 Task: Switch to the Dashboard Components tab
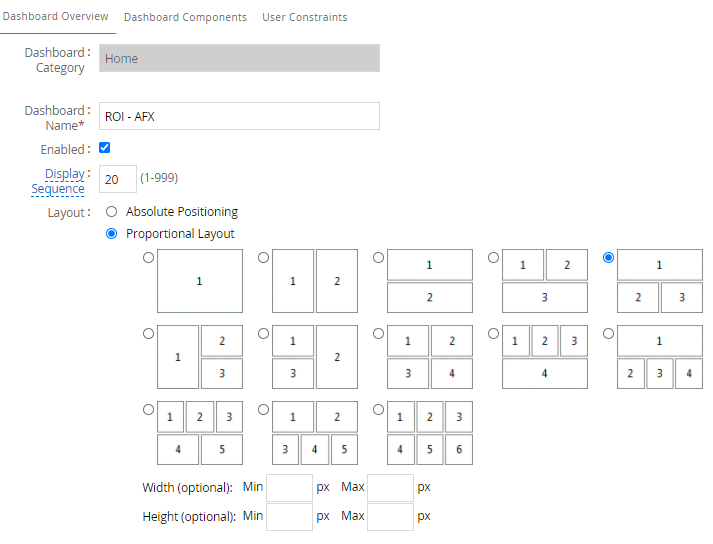[x=185, y=17]
